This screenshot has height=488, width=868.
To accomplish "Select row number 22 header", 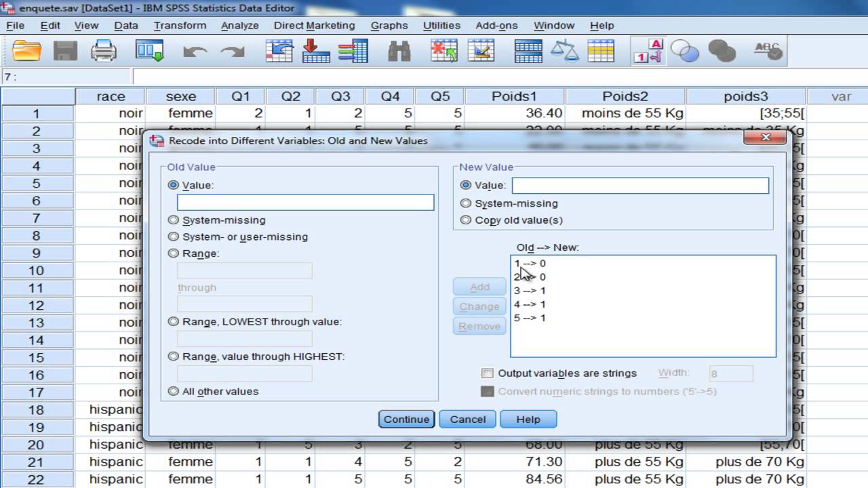I will point(36,479).
